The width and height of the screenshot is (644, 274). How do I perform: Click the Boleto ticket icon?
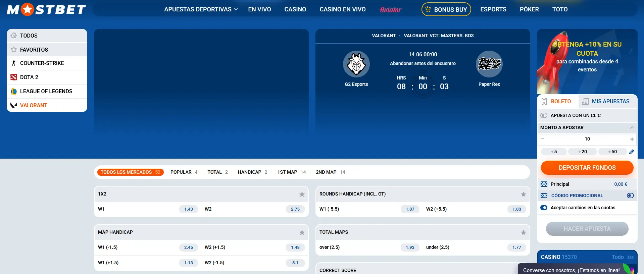(544, 102)
